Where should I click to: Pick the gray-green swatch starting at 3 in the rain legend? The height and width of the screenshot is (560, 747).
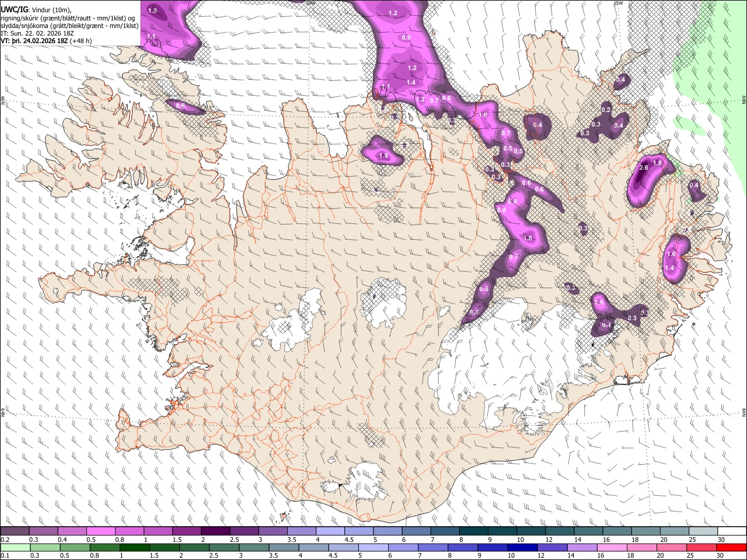click(x=254, y=547)
